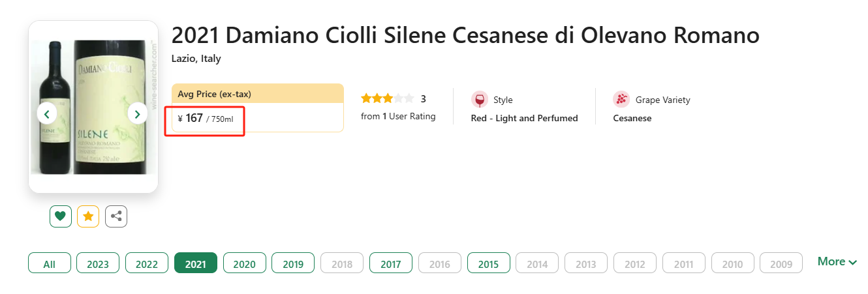Show previous bottle image with left arrow
The height and width of the screenshot is (294, 868).
[x=46, y=114]
